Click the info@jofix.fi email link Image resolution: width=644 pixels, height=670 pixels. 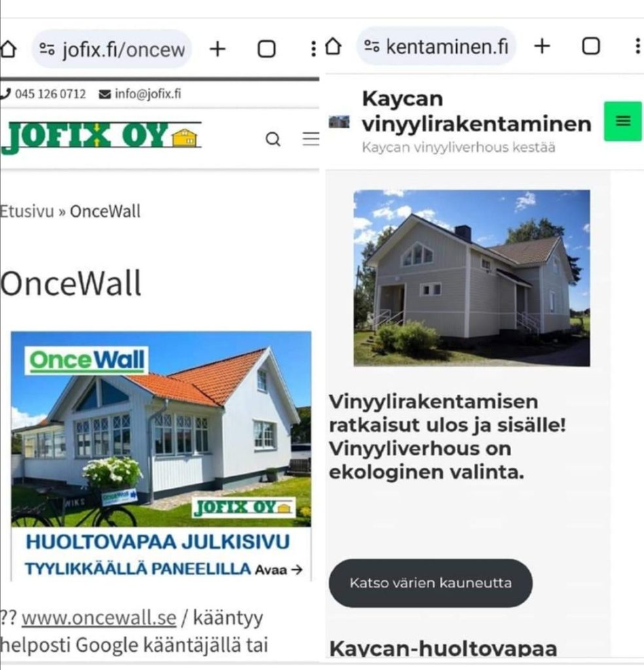(140, 94)
